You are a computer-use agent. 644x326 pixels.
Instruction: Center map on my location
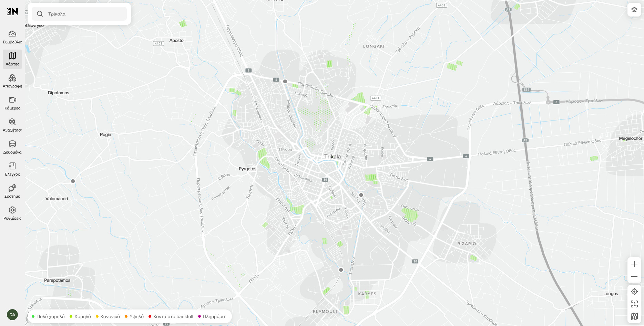(x=634, y=292)
